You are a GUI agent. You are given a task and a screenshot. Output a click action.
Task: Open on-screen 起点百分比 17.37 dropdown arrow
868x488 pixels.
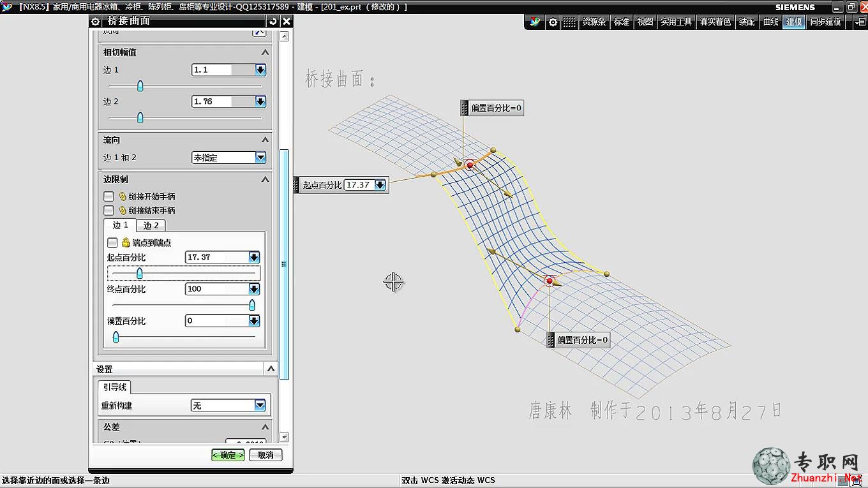380,185
